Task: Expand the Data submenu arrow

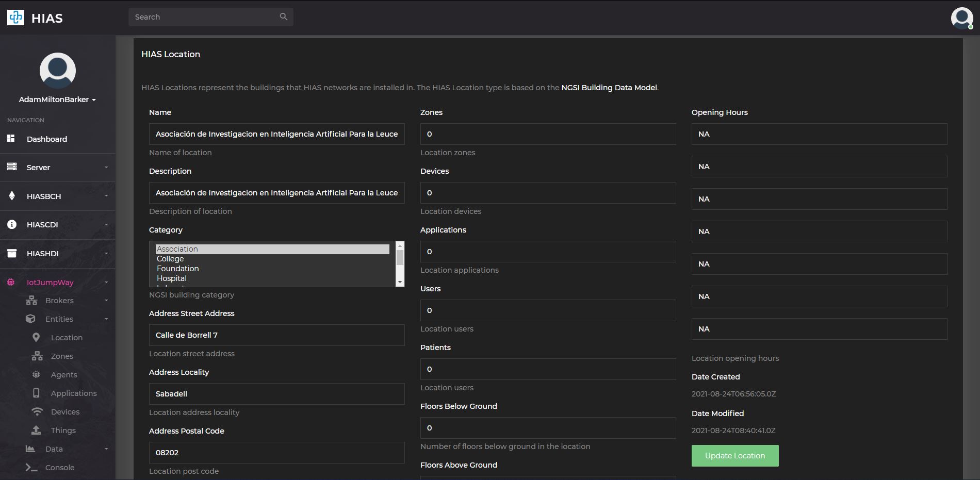Action: [x=106, y=449]
